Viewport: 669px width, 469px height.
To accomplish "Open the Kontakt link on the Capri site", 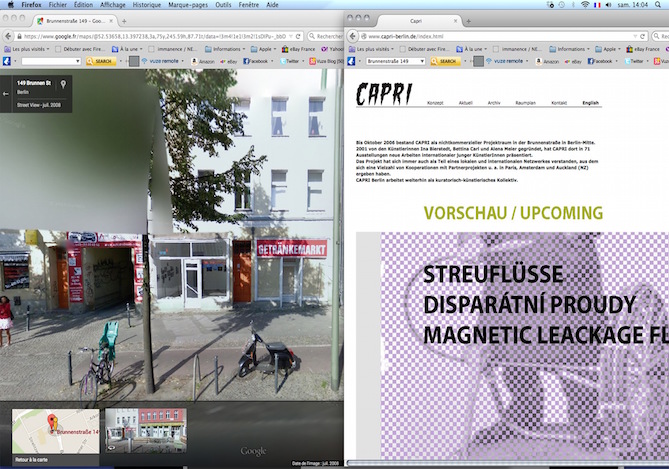I will click(x=559, y=103).
